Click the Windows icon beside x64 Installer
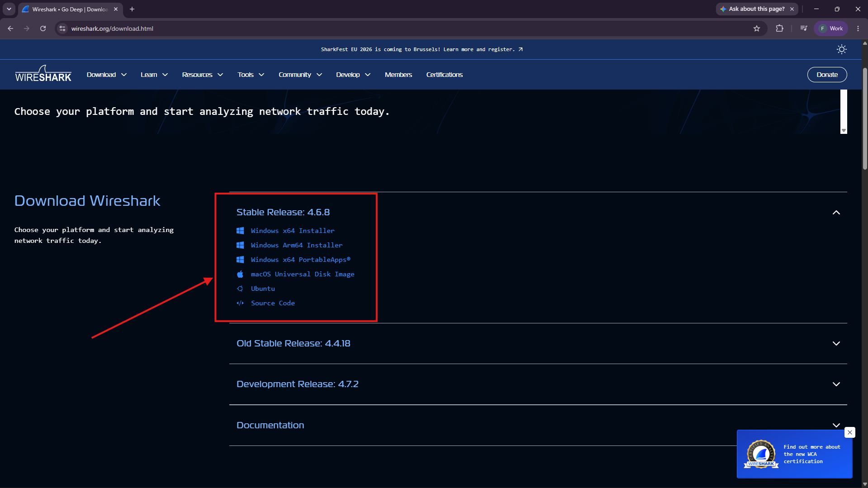Screen dimensions: 868x488 point(240,231)
